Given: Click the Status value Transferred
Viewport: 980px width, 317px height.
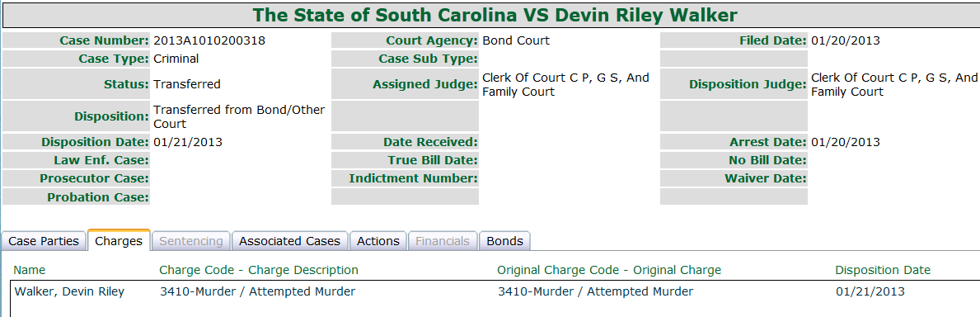Looking at the screenshot, I should click(x=187, y=84).
